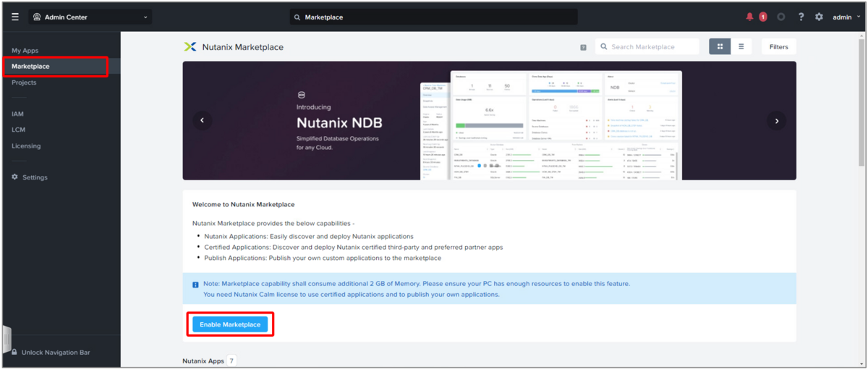Switch to grid view
This screenshot has height=370, width=868.
720,46
